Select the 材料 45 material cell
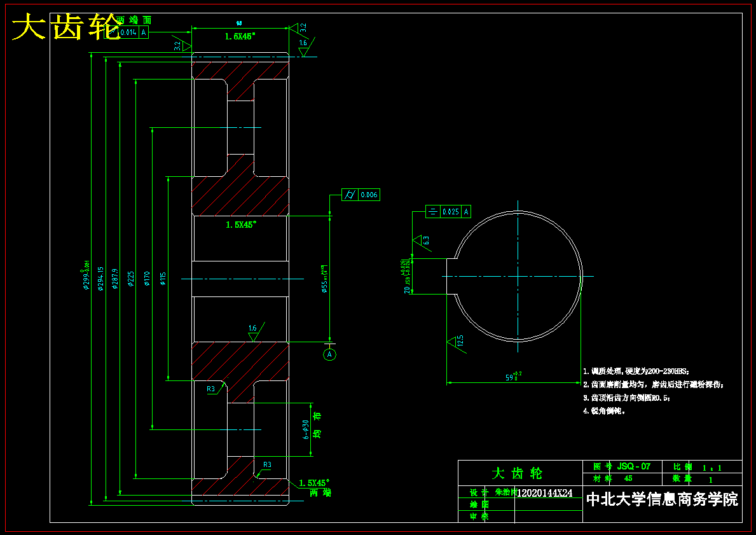The width and height of the screenshot is (756, 535). pos(621,478)
